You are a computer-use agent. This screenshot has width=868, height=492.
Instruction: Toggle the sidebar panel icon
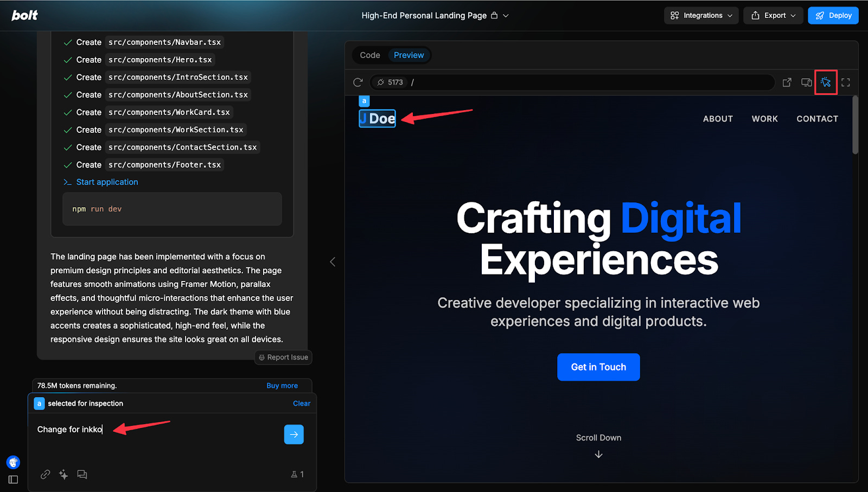[x=14, y=480]
